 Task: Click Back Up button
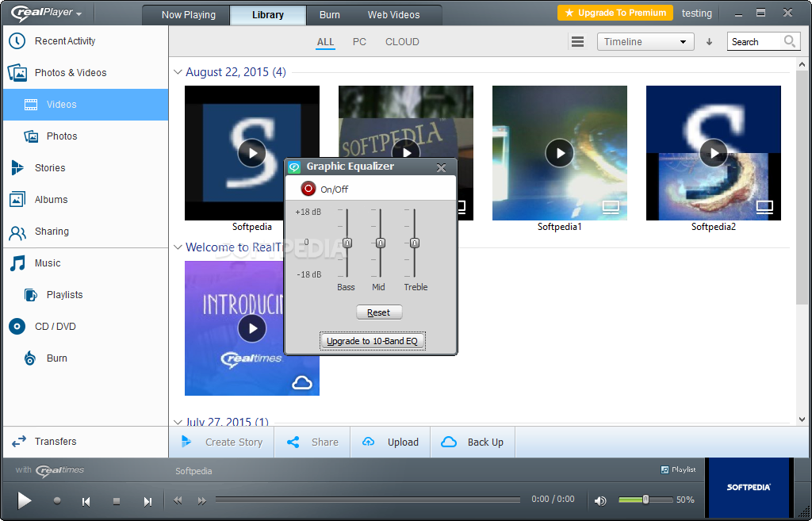click(473, 442)
